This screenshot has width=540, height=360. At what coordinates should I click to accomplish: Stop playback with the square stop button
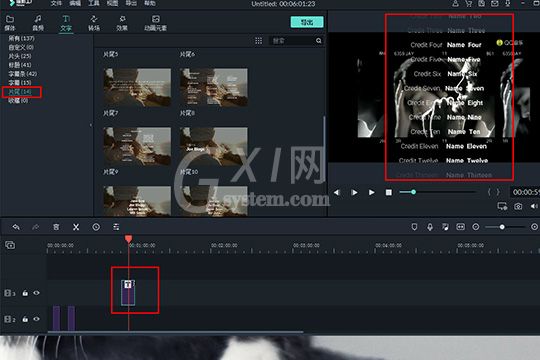pos(389,192)
